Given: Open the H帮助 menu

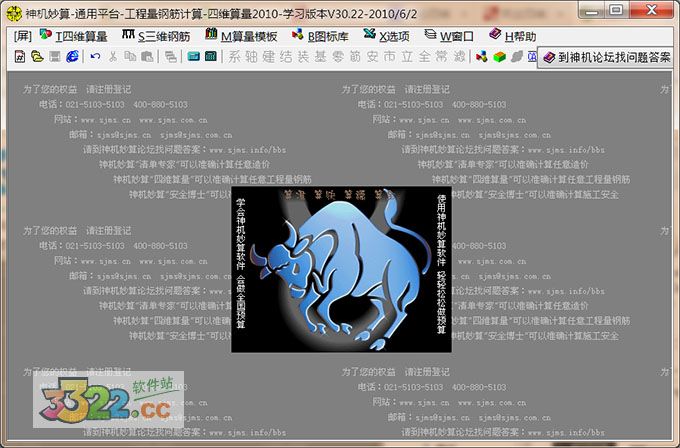Looking at the screenshot, I should tap(513, 36).
